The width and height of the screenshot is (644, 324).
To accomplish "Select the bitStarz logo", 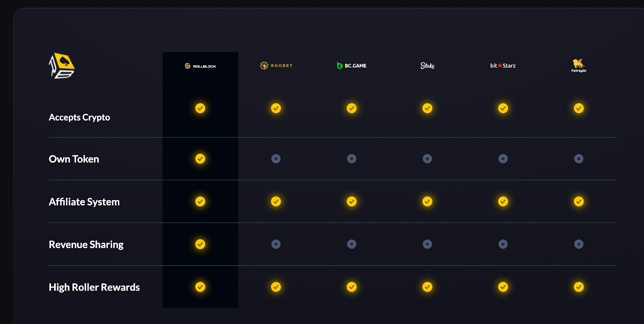I will [503, 66].
